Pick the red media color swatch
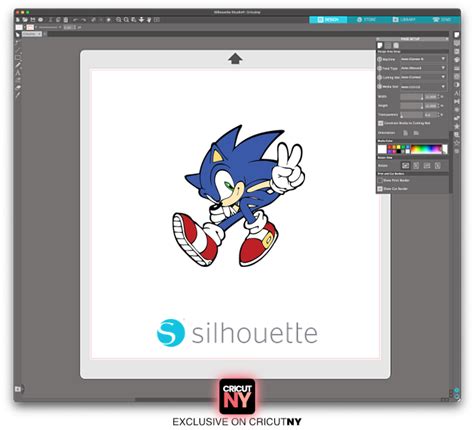The height and width of the screenshot is (430, 474). tap(390, 147)
